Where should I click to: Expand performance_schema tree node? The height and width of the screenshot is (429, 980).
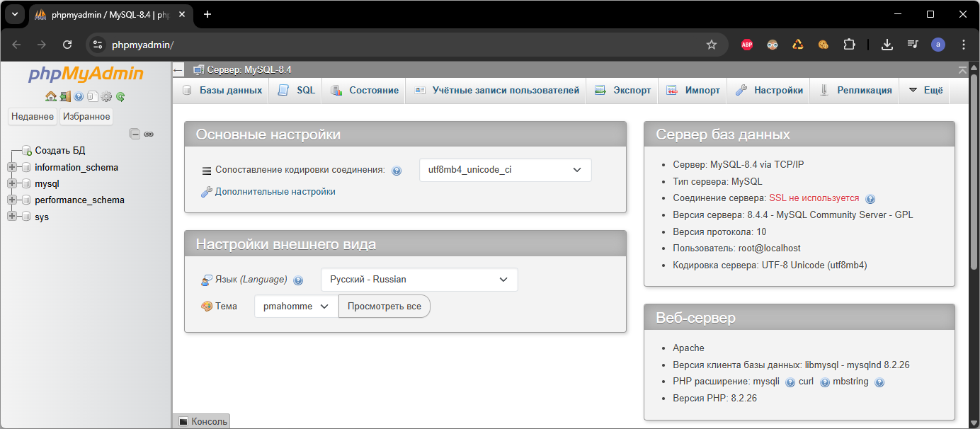click(12, 200)
